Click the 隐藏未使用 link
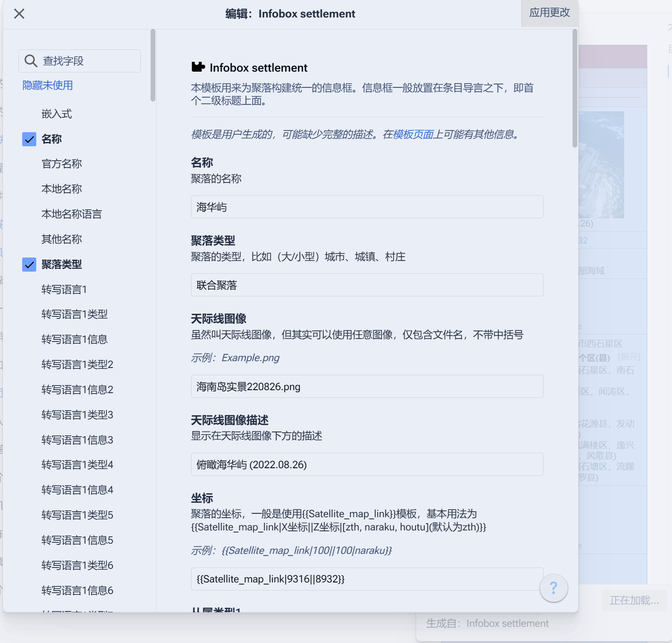This screenshot has width=672, height=643. [x=48, y=85]
